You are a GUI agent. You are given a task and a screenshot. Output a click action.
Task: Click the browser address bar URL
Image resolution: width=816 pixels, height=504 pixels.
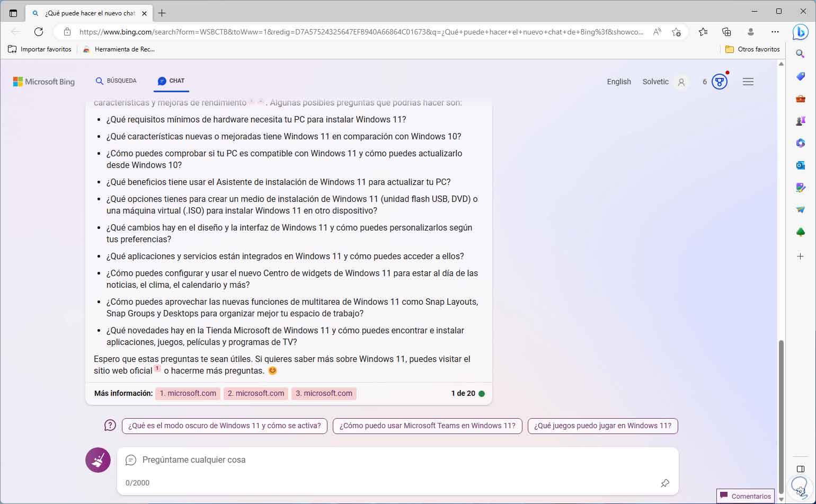click(x=361, y=32)
